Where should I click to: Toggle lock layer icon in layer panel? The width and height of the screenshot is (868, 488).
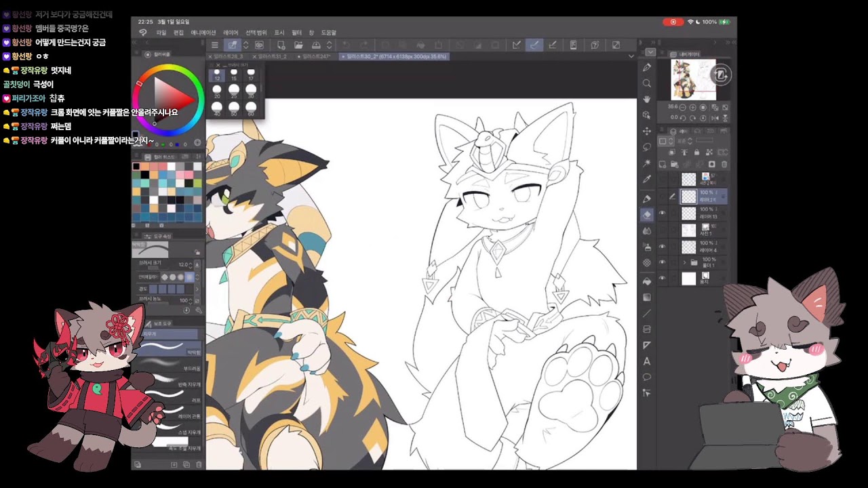click(x=697, y=152)
